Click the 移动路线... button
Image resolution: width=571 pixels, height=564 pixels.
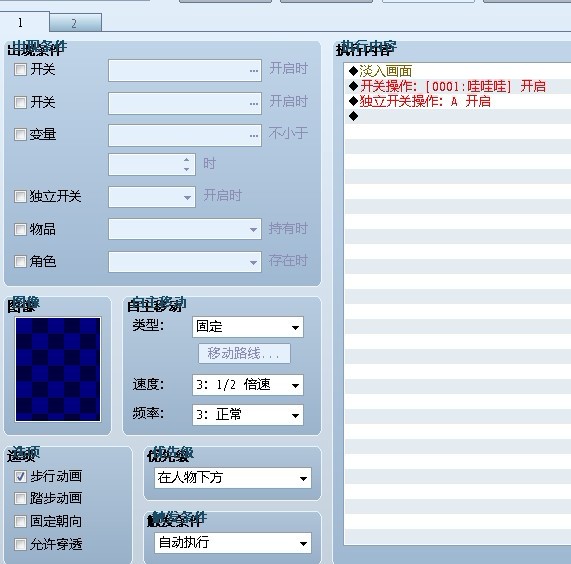click(244, 353)
